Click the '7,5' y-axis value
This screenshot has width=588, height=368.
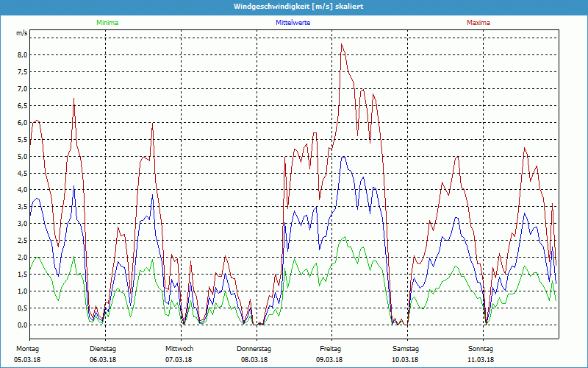click(x=22, y=71)
